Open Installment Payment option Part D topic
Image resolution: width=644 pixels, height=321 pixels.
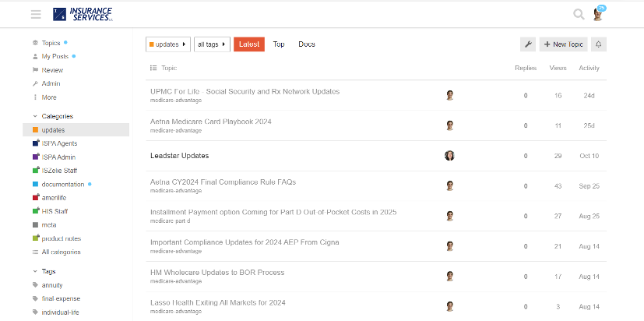click(273, 212)
